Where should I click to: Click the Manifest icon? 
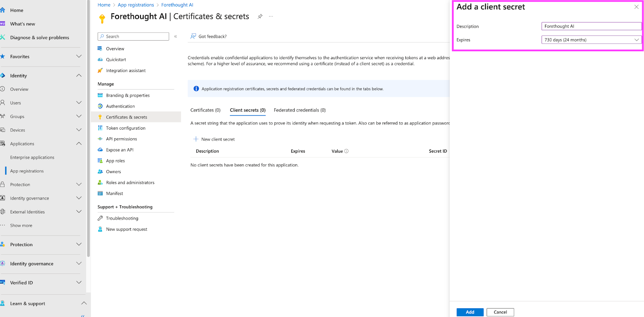point(100,193)
